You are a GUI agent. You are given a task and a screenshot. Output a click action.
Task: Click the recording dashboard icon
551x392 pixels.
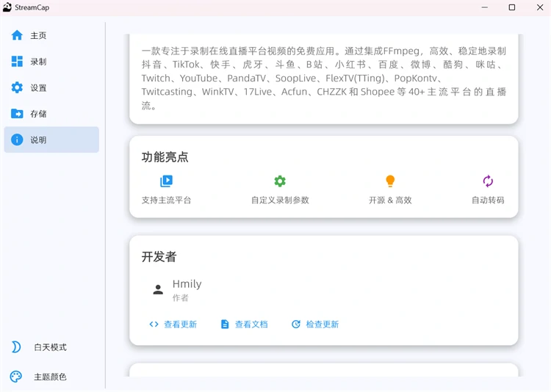(x=17, y=62)
